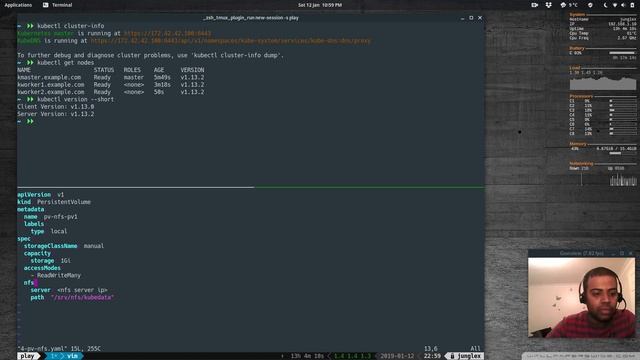Open the Applications menu
Viewport: 640px width, 360px height.
pos(18,5)
